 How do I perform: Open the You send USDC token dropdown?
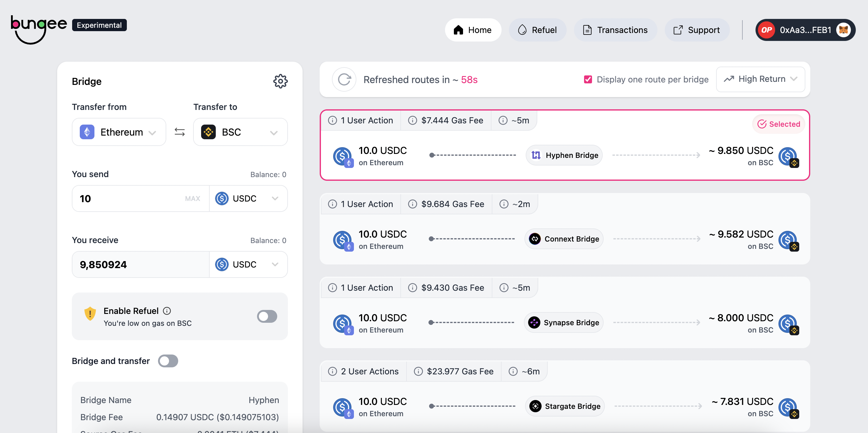(x=248, y=199)
